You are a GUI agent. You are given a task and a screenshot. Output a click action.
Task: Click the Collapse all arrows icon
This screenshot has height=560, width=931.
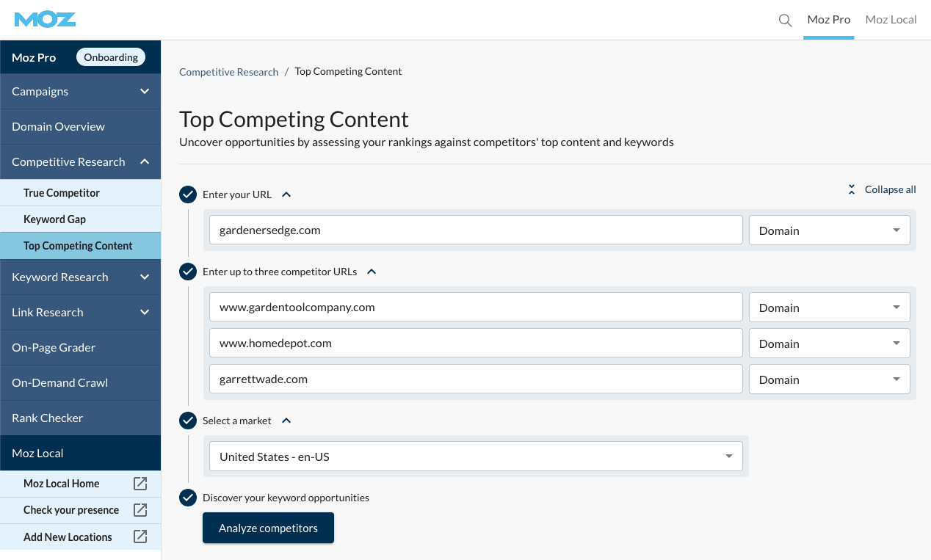pos(852,189)
